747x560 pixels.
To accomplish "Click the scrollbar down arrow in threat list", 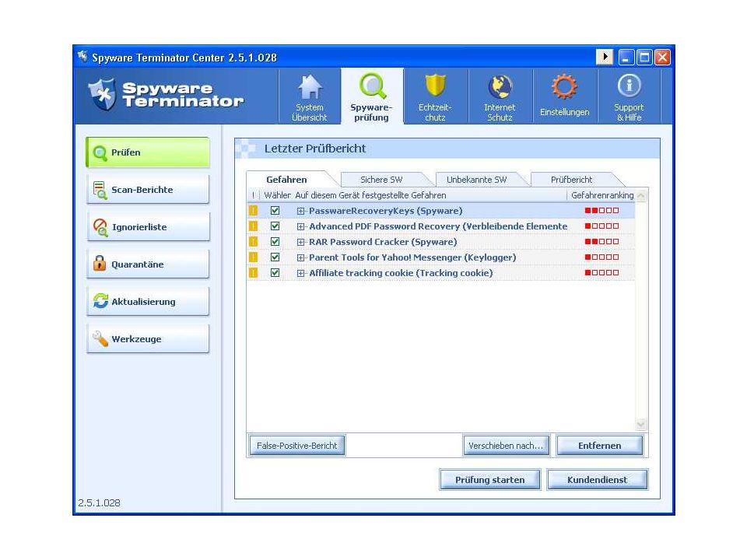I will 641,424.
